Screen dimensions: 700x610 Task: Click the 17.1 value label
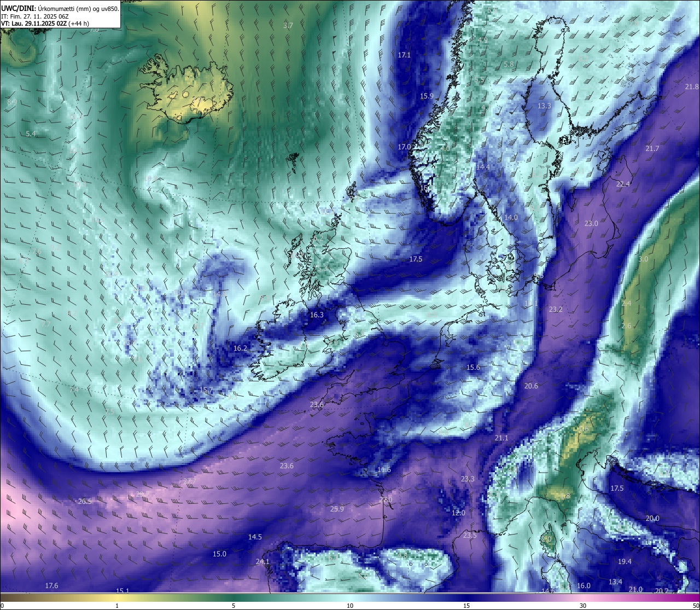[404, 55]
